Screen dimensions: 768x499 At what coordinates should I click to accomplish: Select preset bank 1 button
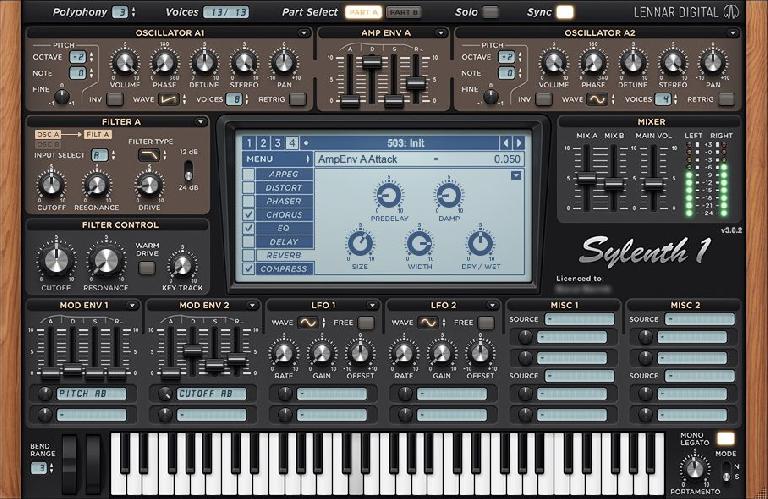pyautogui.click(x=249, y=143)
